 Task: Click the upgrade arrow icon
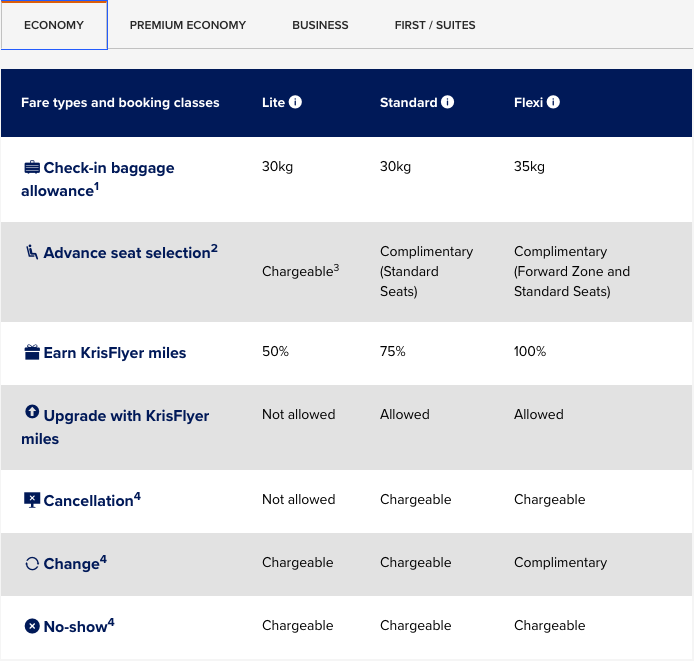pyautogui.click(x=32, y=413)
